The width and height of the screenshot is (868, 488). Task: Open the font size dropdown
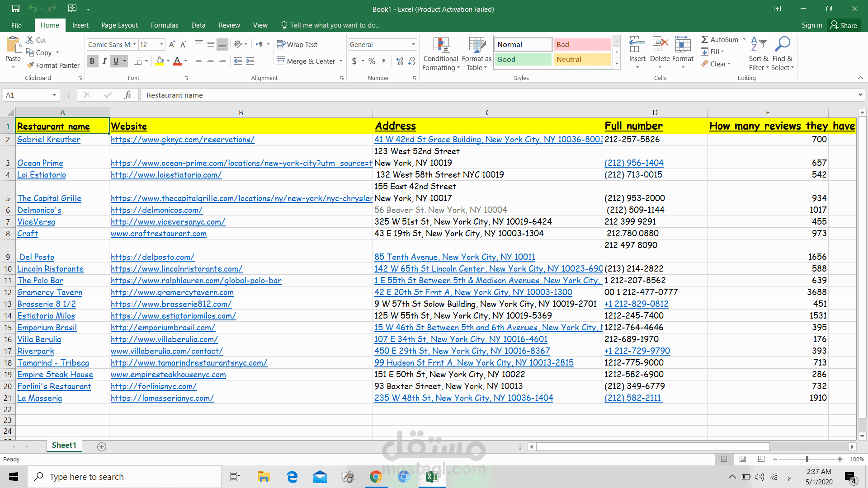pos(162,44)
